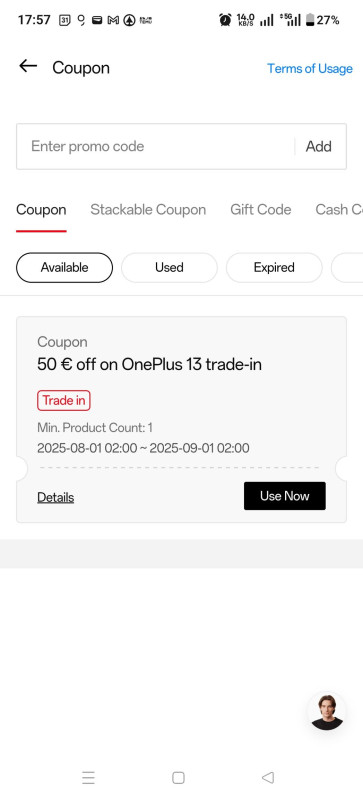This screenshot has height=800, width=363.
Task: Tap the calendar notification icon in status bar
Action: pos(64,20)
